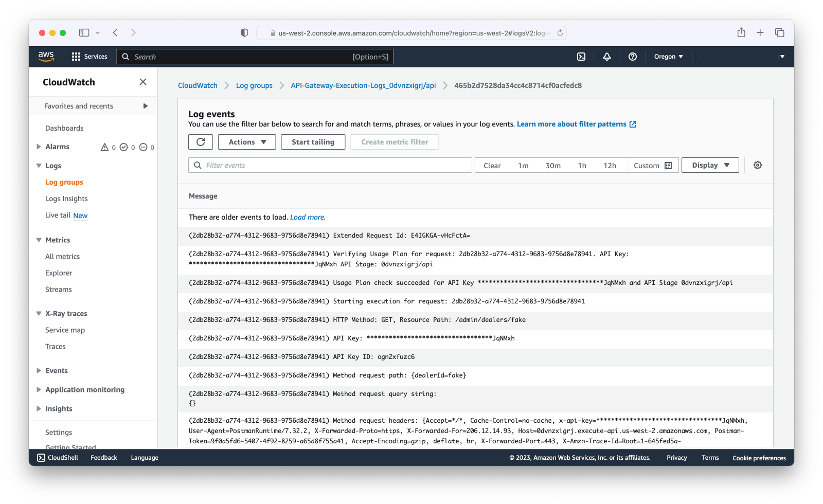This screenshot has height=504, width=823.
Task: Open the account menu dropdown arrow
Action: 782,57
